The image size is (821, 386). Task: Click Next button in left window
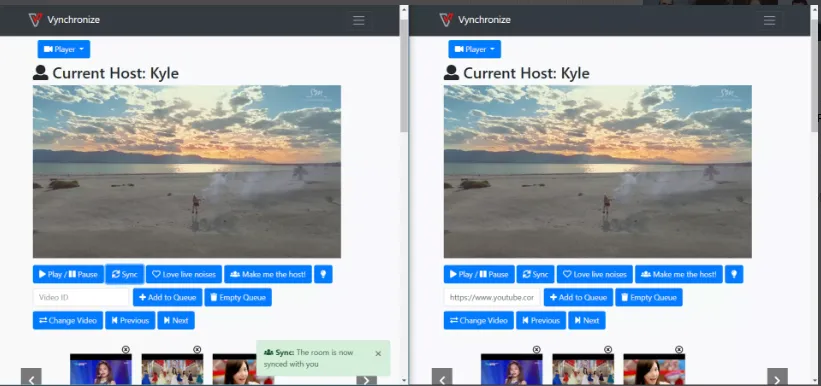pyautogui.click(x=176, y=320)
